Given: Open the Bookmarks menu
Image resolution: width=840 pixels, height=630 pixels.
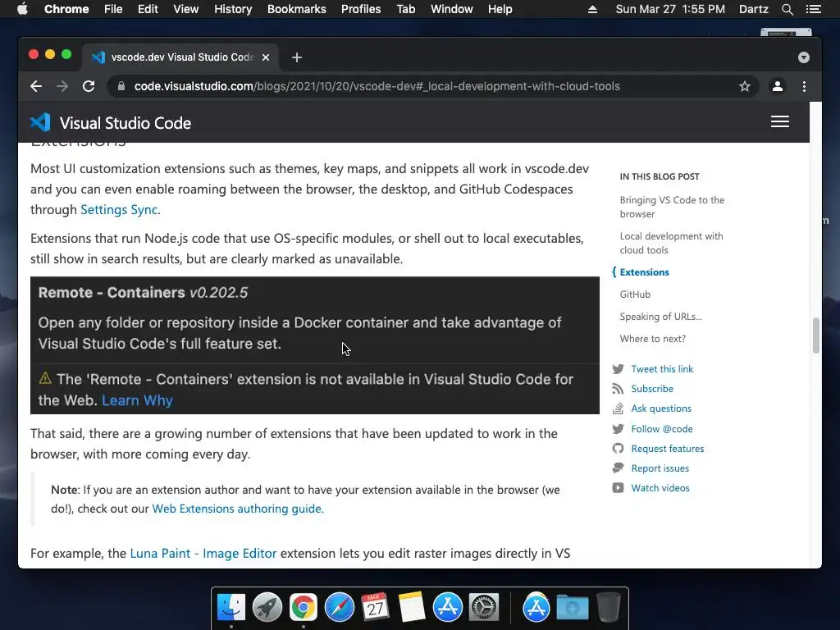Looking at the screenshot, I should coord(297,9).
